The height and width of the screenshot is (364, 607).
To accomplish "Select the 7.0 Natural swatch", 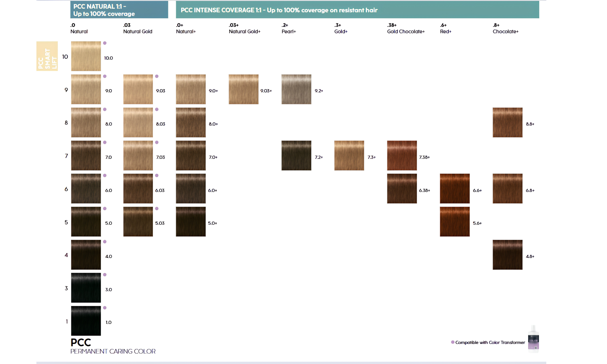I will 86,155.
